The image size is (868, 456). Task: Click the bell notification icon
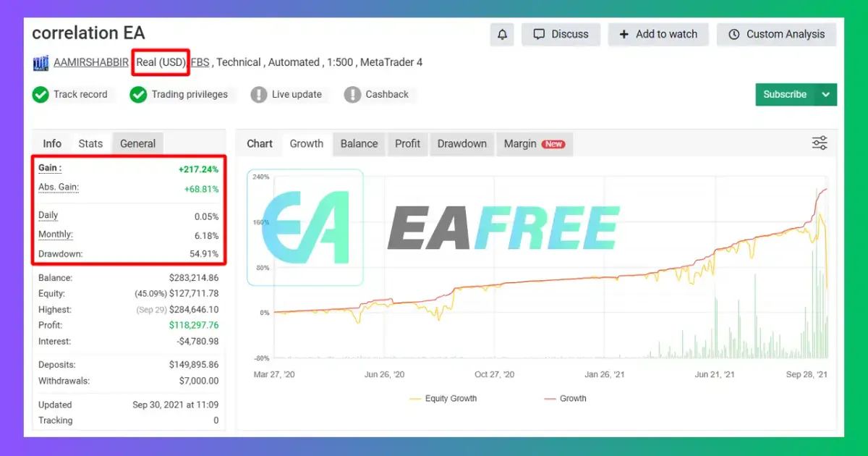[x=502, y=34]
